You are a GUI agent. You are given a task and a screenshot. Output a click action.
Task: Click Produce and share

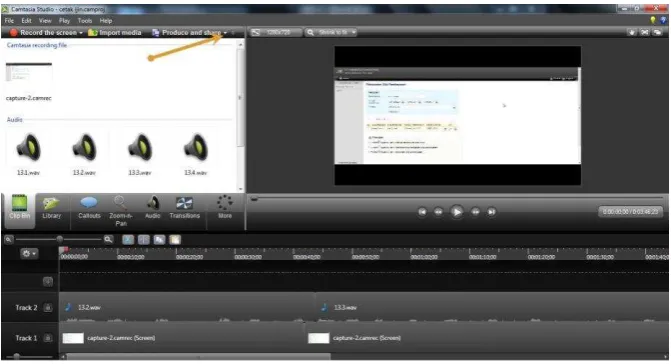pyautogui.click(x=187, y=33)
